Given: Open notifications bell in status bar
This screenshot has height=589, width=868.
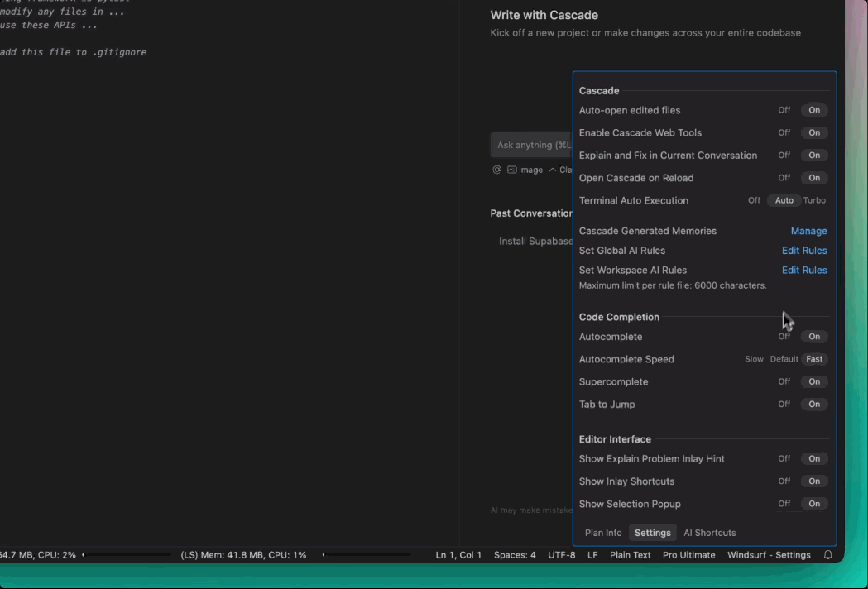Looking at the screenshot, I should (827, 555).
